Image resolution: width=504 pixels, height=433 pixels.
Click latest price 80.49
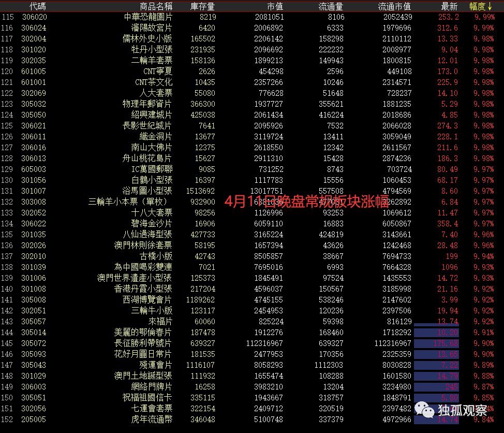point(448,169)
